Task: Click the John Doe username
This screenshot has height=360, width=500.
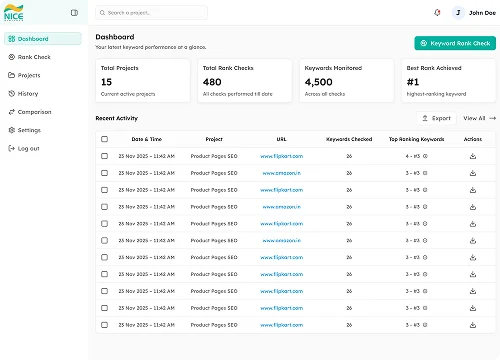Action: tap(482, 13)
